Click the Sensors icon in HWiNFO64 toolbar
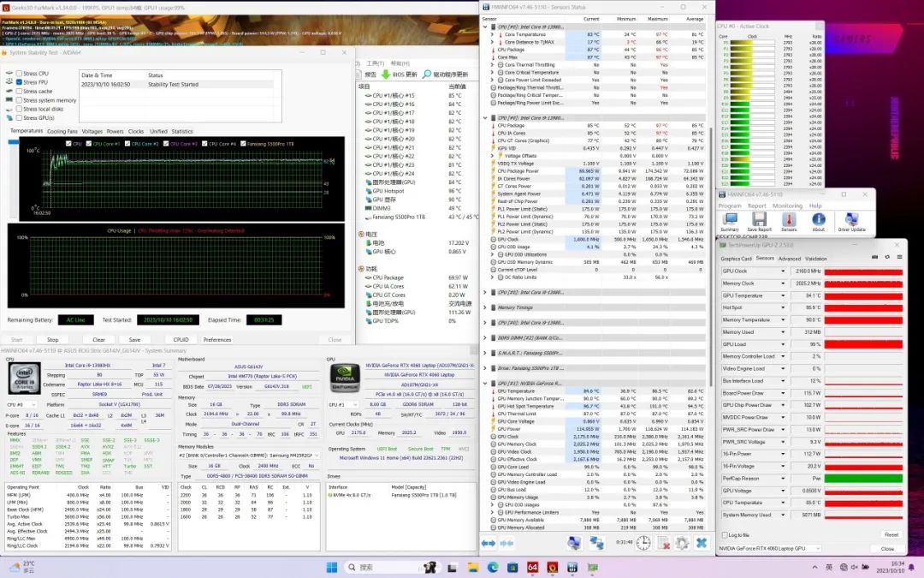Viewport: 924px width, 578px height. [788, 221]
